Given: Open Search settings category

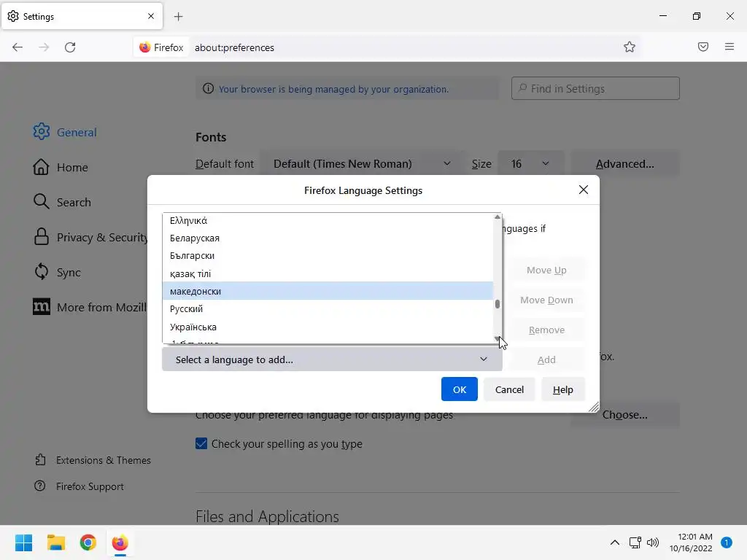Looking at the screenshot, I should pos(62,202).
